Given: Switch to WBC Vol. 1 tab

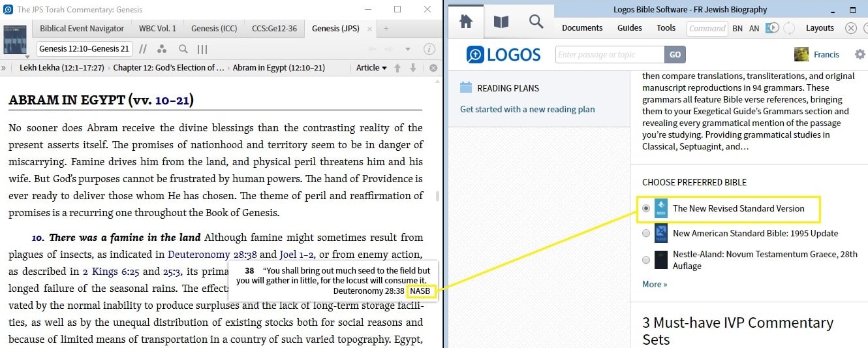Looking at the screenshot, I should coord(157,29).
